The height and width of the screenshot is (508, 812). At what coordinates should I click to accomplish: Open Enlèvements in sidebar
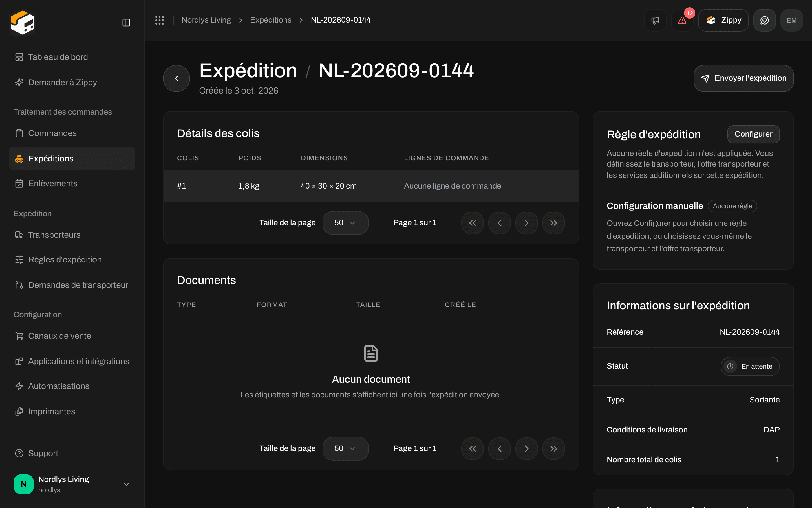[72, 183]
